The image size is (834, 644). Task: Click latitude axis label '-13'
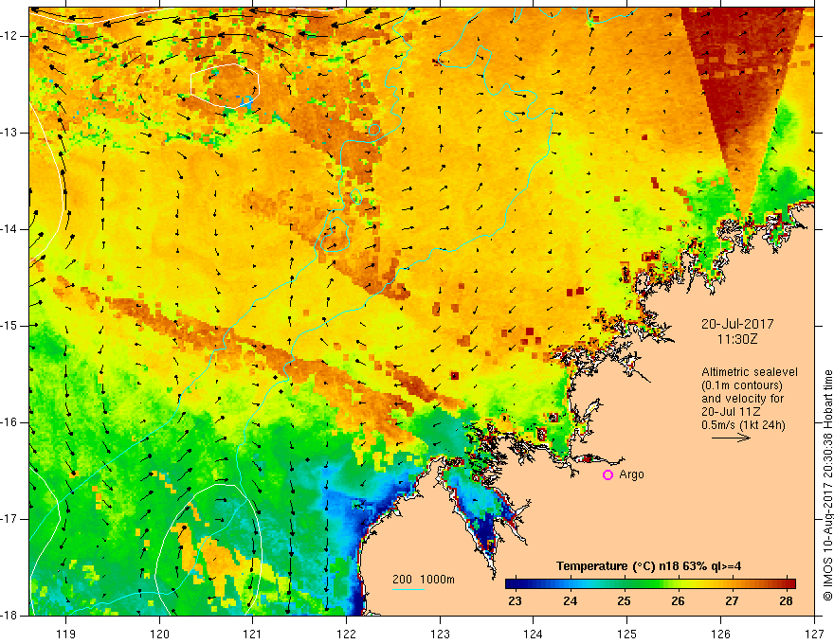[10, 133]
